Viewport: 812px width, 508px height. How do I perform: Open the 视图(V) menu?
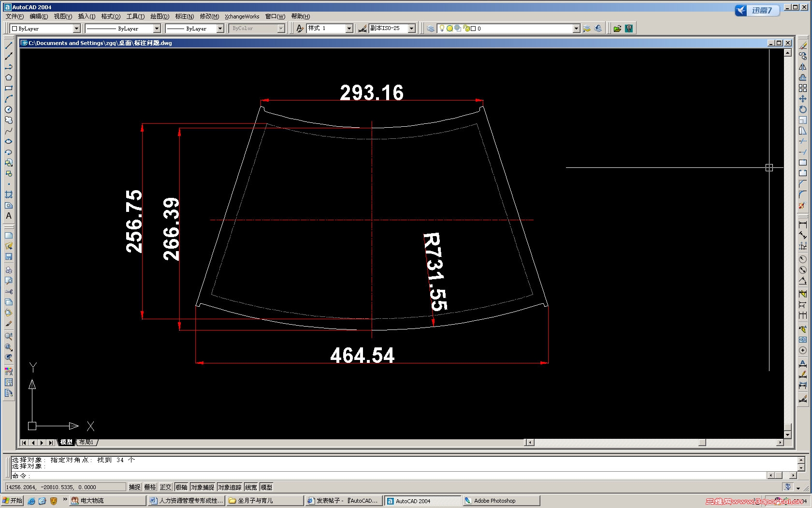[63, 16]
